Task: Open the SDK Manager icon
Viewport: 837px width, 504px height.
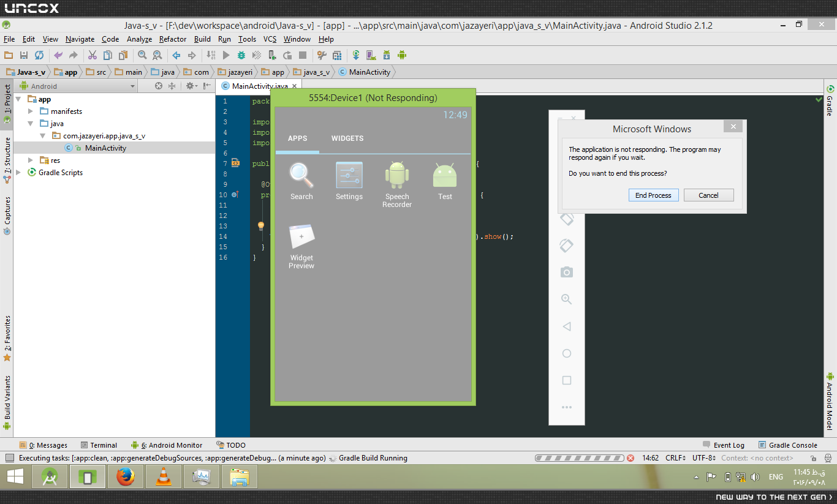Action: [387, 55]
